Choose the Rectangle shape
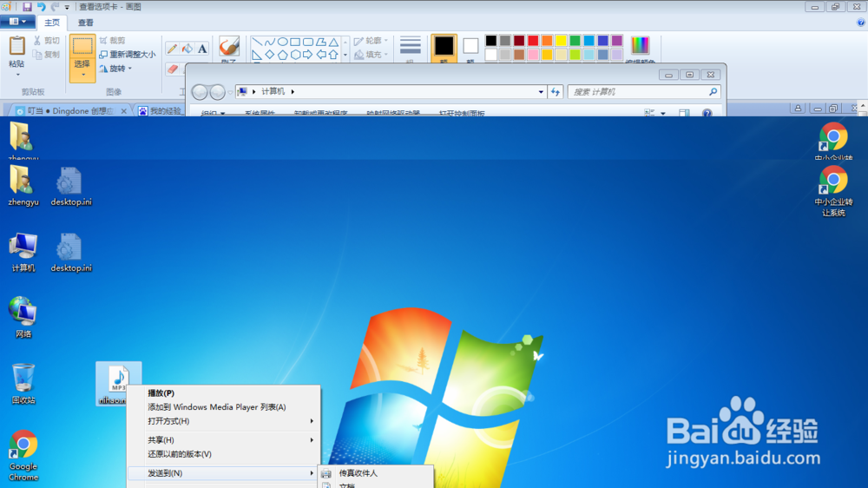This screenshot has width=868, height=488. pyautogui.click(x=295, y=42)
